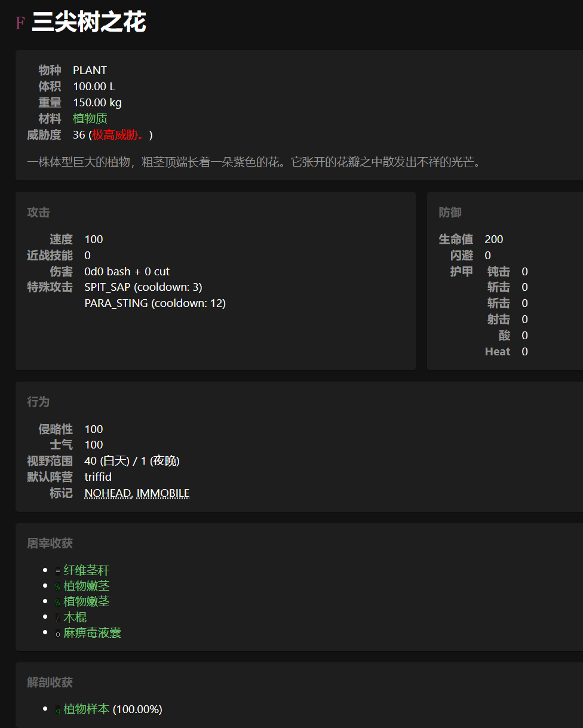This screenshot has height=728, width=583.
Task: Click the 三尖树之花 page title
Action: pyautogui.click(x=89, y=23)
